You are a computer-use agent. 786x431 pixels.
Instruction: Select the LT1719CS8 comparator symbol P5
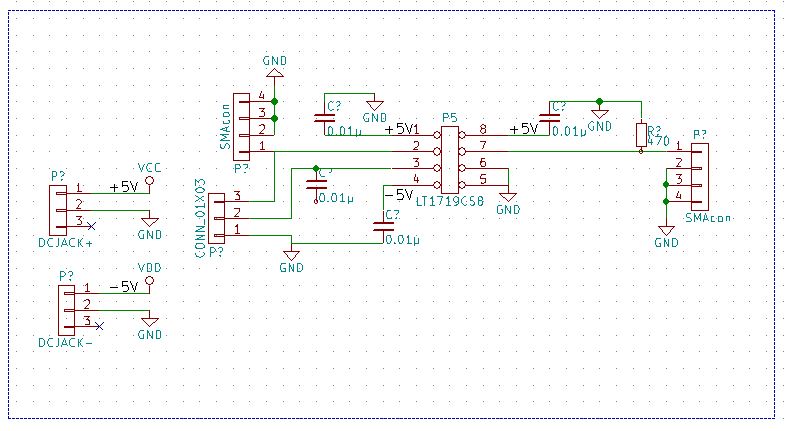(450, 160)
